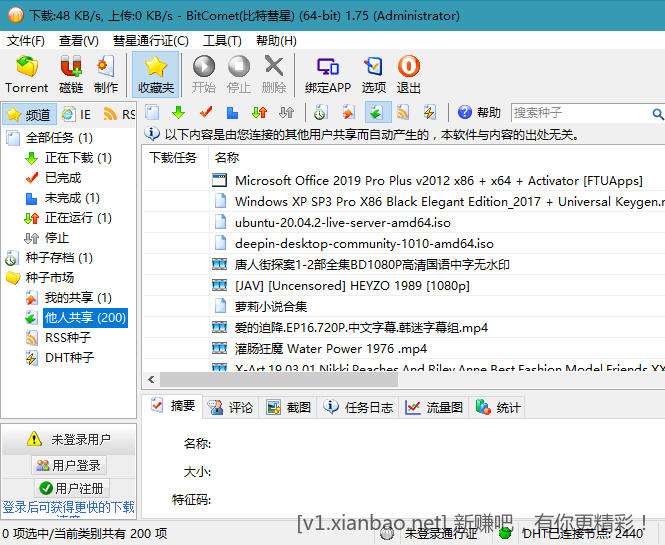Screen dimensions: 665x545
Task: Open the 彗星通行证(C) menu
Action: [151, 41]
